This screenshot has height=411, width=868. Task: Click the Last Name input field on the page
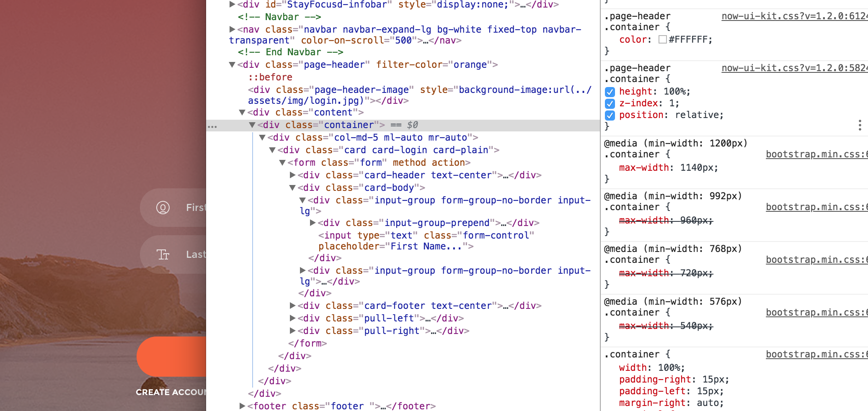173,254
